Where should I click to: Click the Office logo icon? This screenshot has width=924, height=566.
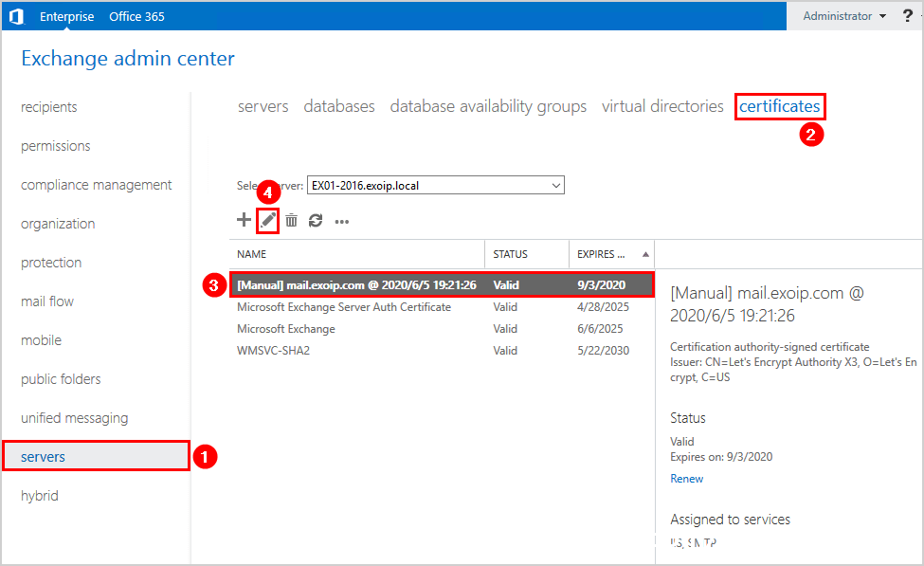pyautogui.click(x=16, y=16)
